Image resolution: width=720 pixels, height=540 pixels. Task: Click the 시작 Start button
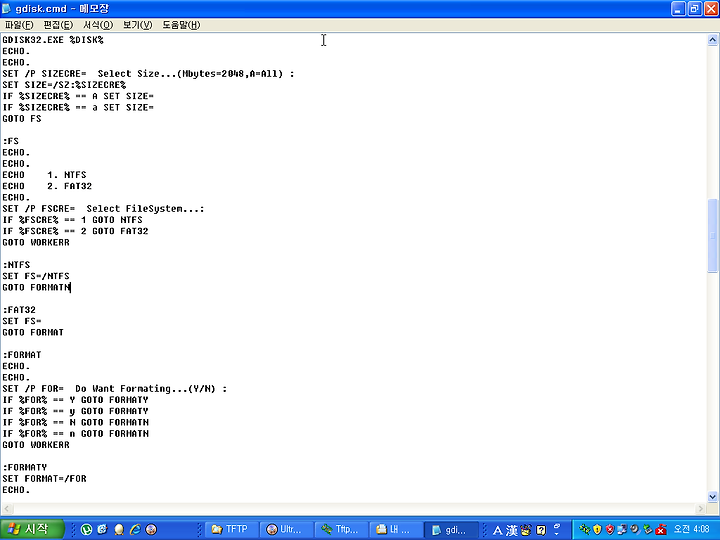[32, 529]
